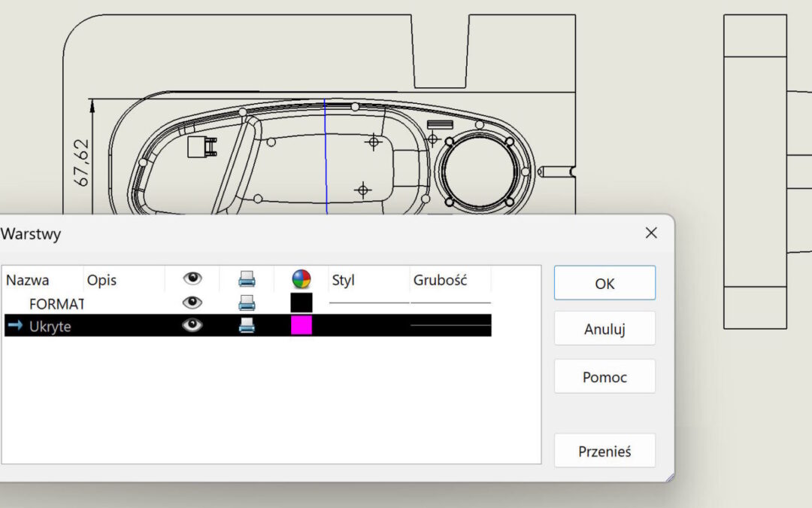
Task: Open line style selector for FORMAT layer
Action: pos(369,303)
